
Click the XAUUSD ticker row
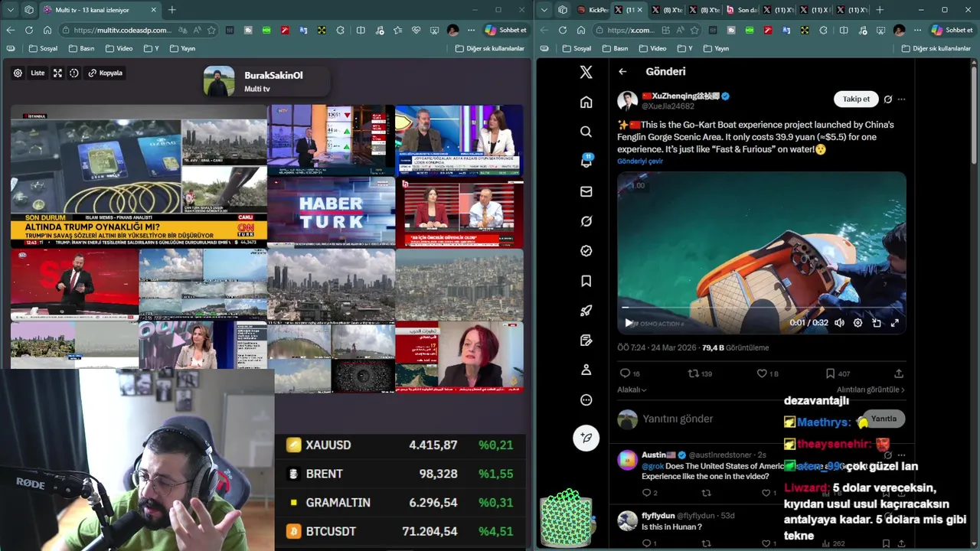[400, 445]
